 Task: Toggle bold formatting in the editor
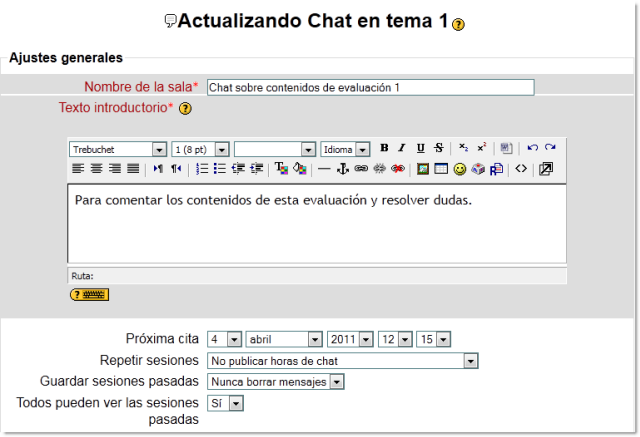point(384,149)
